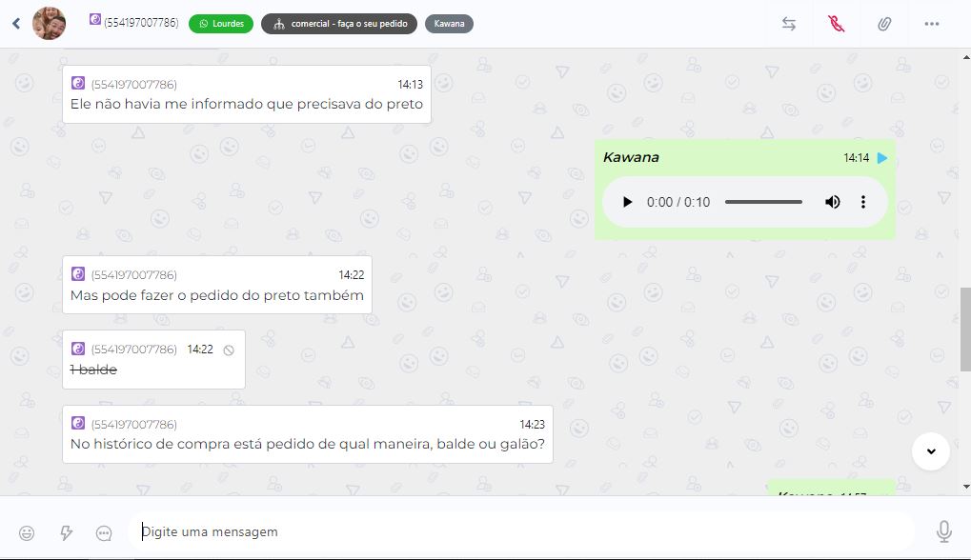Click the chat vertical scrollbar thumb
The image size is (971, 560).
965,330
